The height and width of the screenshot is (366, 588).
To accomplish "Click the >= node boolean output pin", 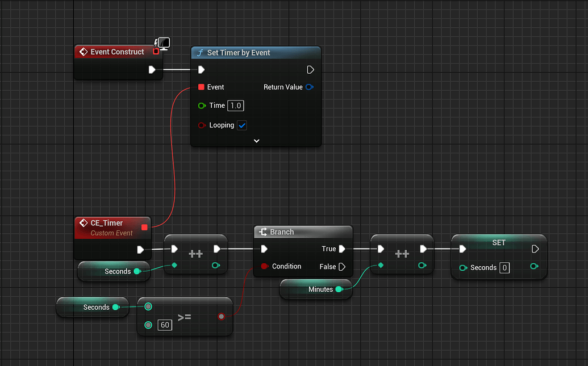I will coord(221,317).
